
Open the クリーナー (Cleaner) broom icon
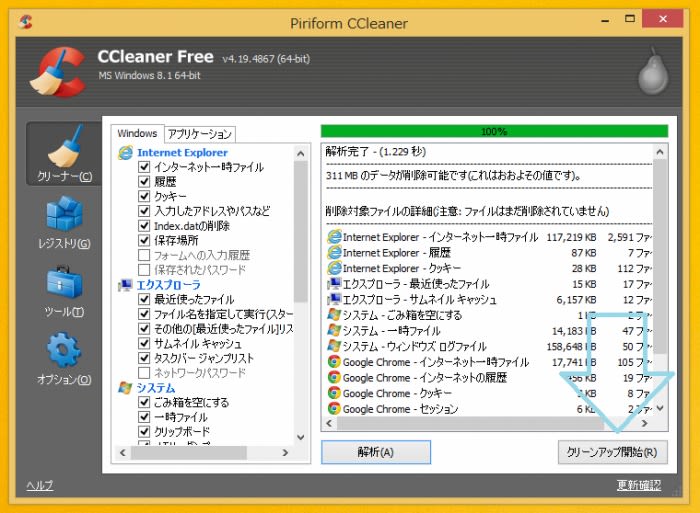[62, 146]
